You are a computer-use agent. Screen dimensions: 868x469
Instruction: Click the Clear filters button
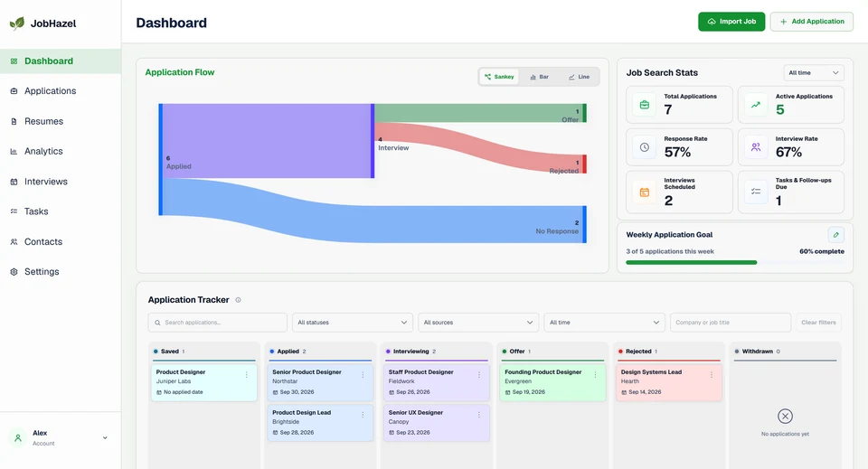point(819,323)
